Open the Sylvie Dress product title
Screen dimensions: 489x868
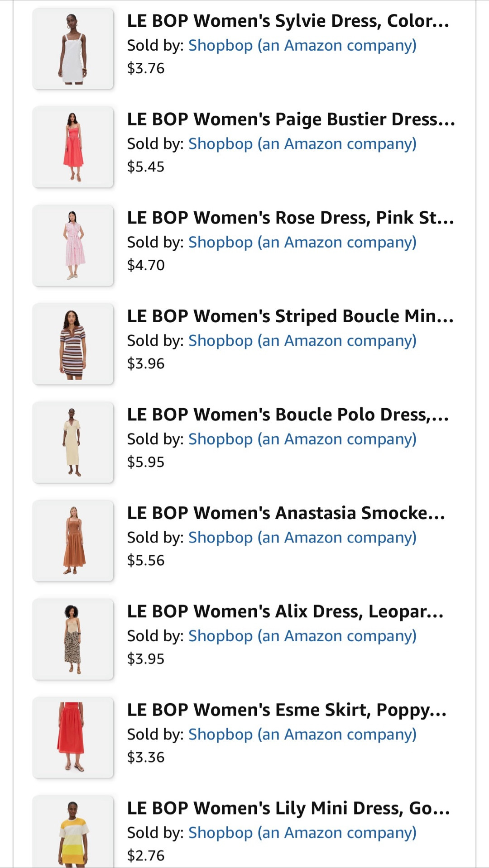point(288,21)
